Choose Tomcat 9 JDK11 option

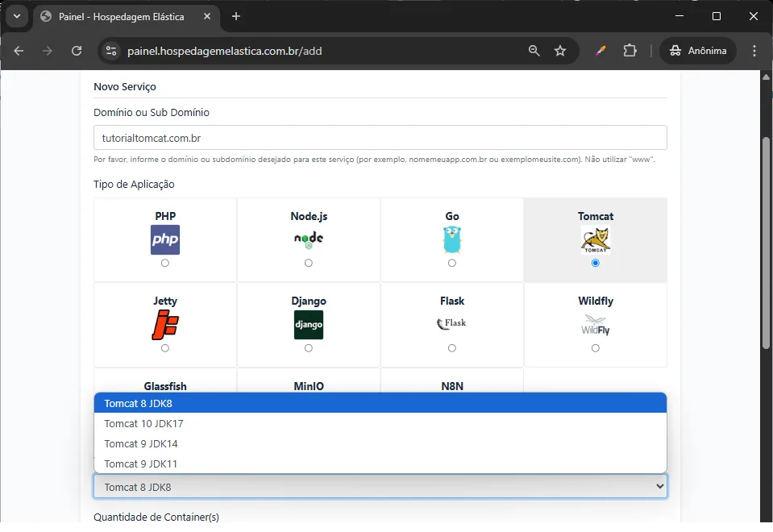point(380,464)
